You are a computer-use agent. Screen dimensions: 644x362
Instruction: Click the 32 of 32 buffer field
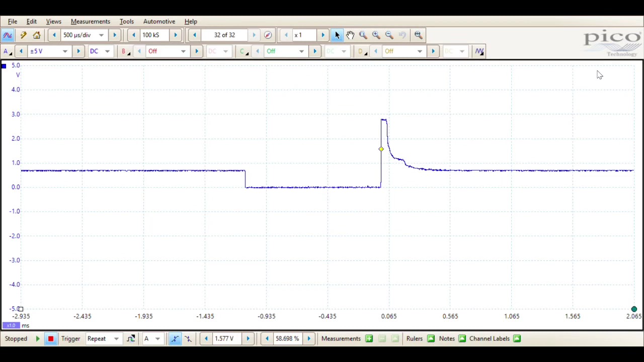tap(225, 35)
